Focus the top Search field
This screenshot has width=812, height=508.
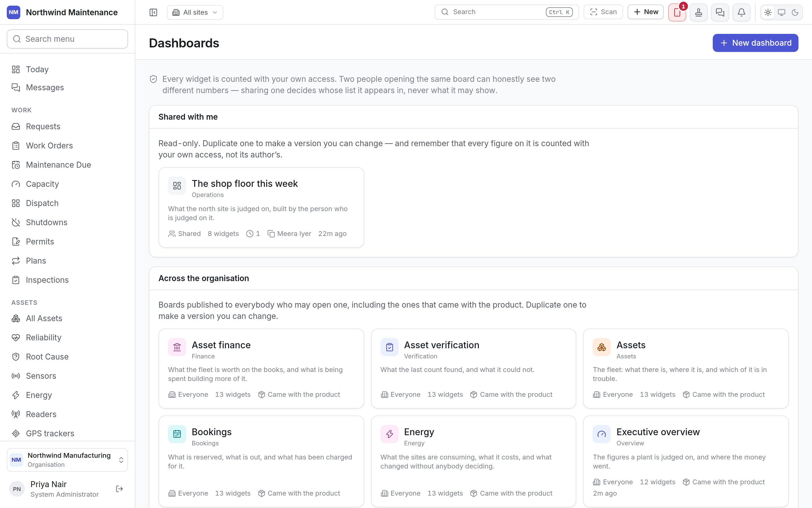pyautogui.click(x=507, y=12)
